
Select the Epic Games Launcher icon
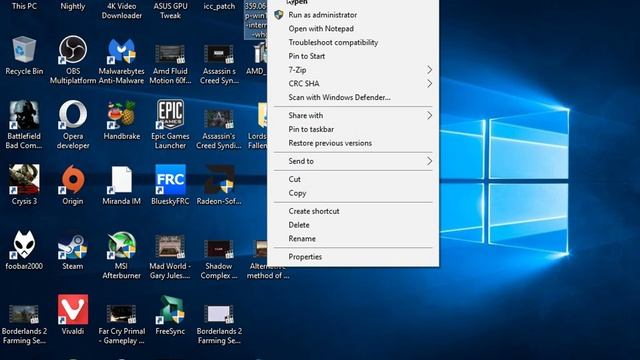[170, 114]
